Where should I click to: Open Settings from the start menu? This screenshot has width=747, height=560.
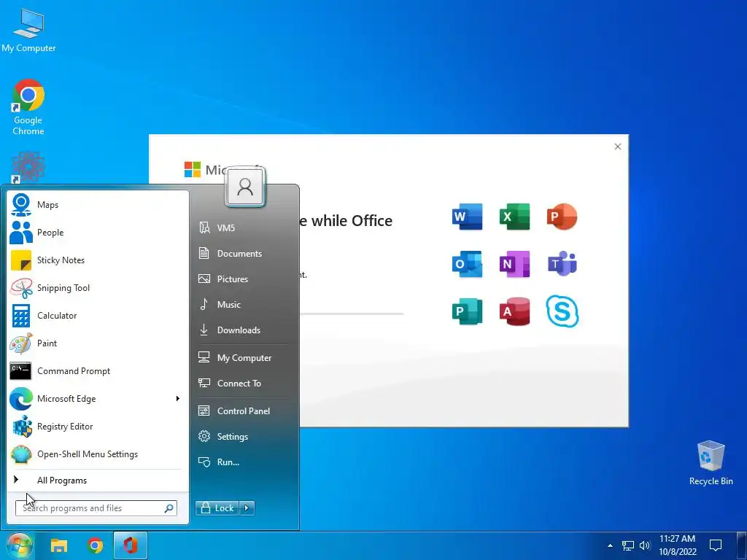tap(243, 437)
